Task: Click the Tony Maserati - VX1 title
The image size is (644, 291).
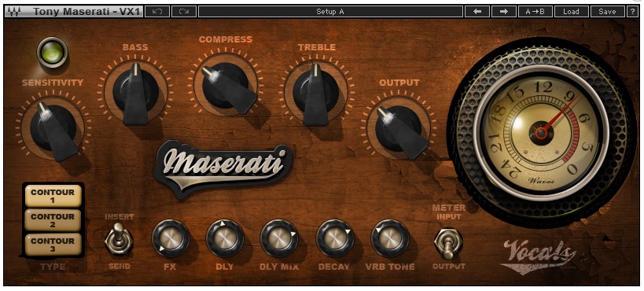Action: coord(86,12)
